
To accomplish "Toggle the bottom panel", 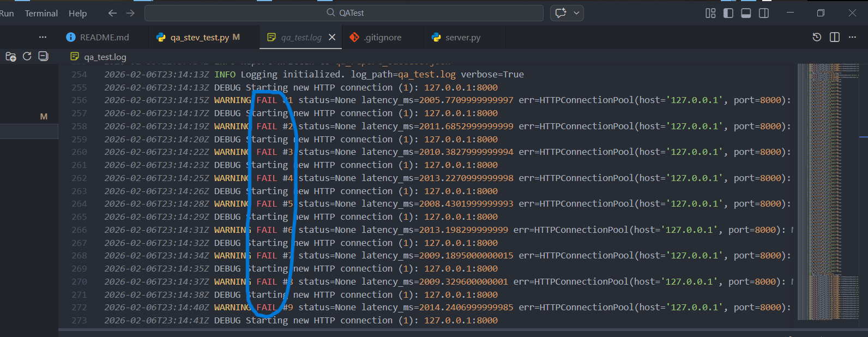I will (x=746, y=13).
